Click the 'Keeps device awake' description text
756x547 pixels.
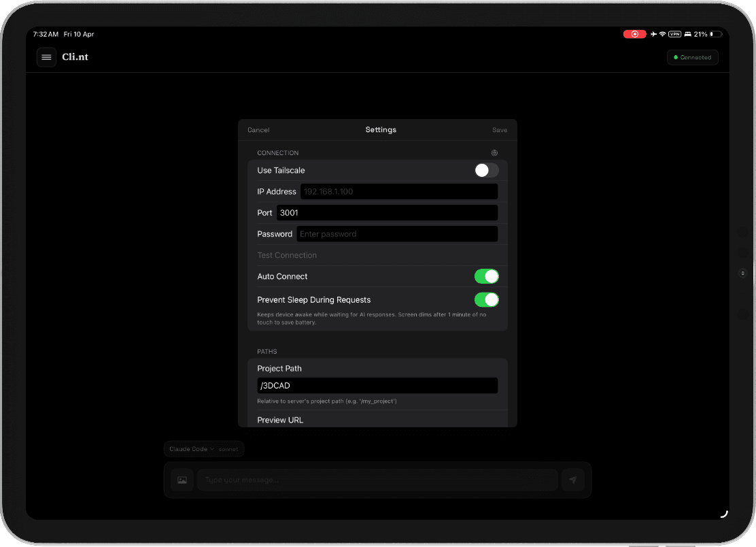pos(372,318)
